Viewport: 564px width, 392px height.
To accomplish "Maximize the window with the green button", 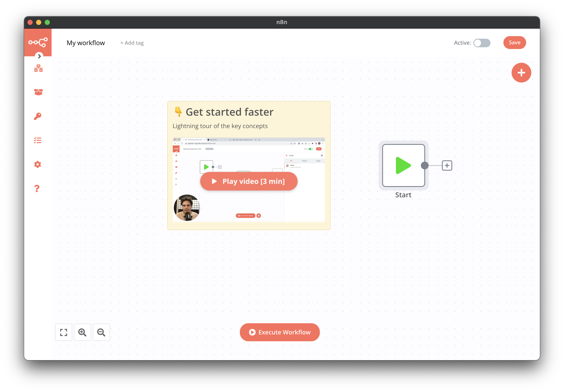I will click(48, 22).
